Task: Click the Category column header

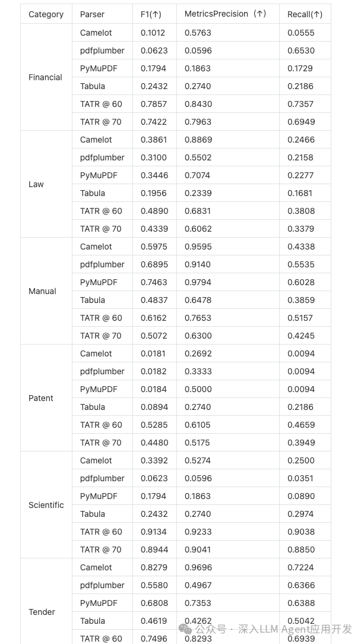Action: (46, 14)
